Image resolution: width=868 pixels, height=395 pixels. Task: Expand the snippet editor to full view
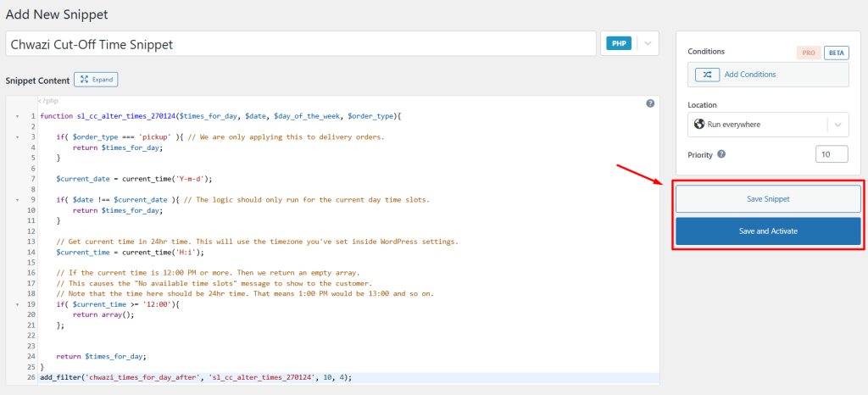[96, 80]
